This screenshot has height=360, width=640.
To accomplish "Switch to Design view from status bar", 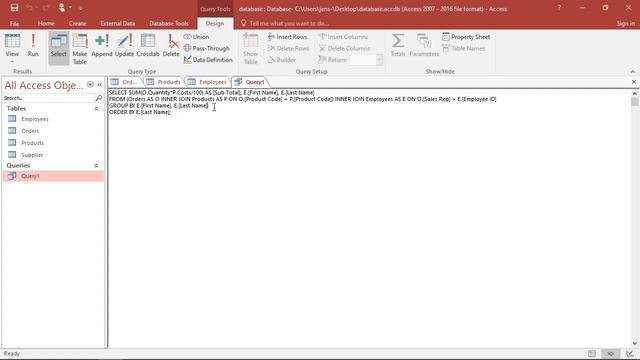I will pyautogui.click(x=630, y=353).
